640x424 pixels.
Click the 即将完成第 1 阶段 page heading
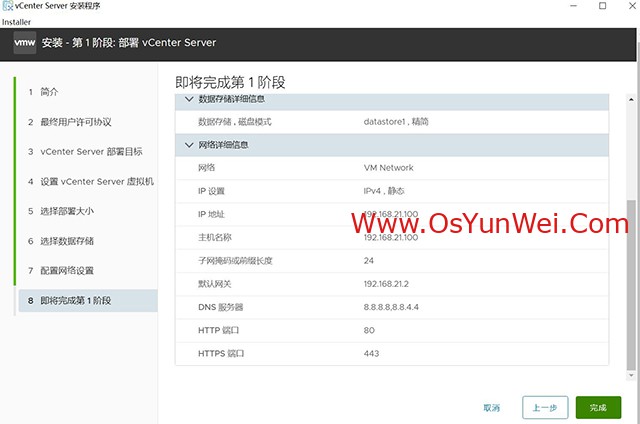tap(230, 82)
